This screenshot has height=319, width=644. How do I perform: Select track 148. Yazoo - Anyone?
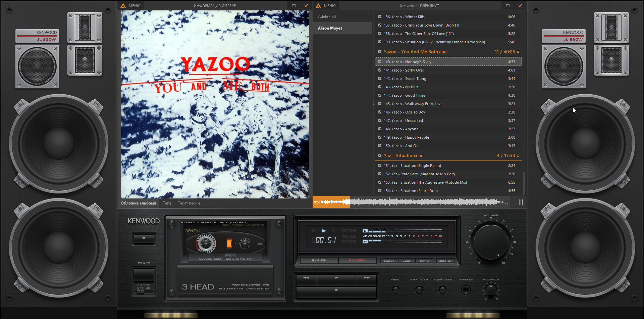[x=448, y=129]
